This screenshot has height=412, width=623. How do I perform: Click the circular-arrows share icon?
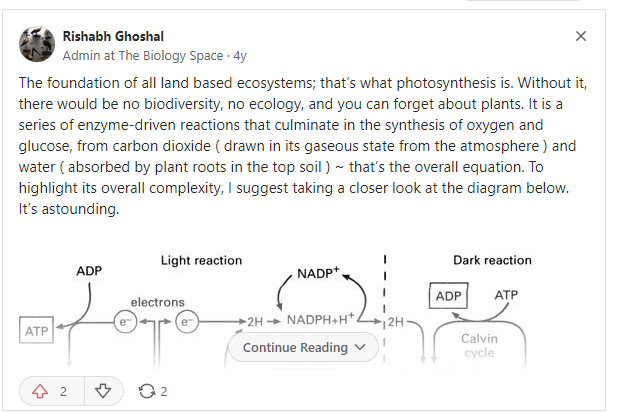[146, 391]
